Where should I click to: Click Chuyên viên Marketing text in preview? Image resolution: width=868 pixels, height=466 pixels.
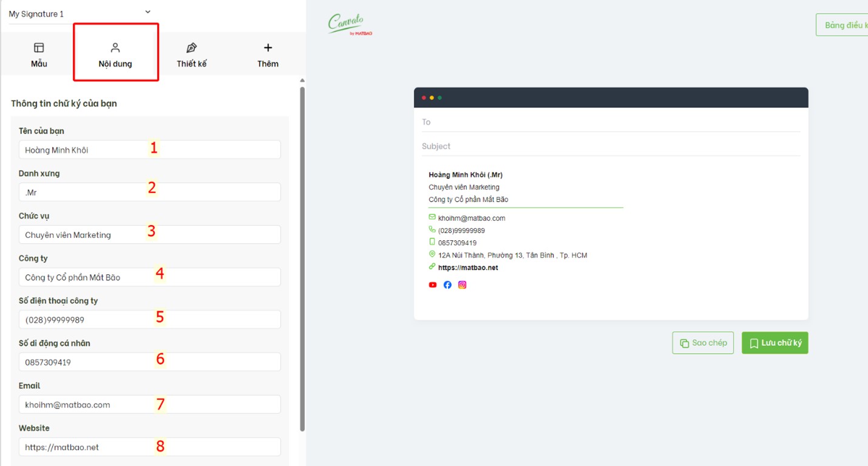coord(464,187)
